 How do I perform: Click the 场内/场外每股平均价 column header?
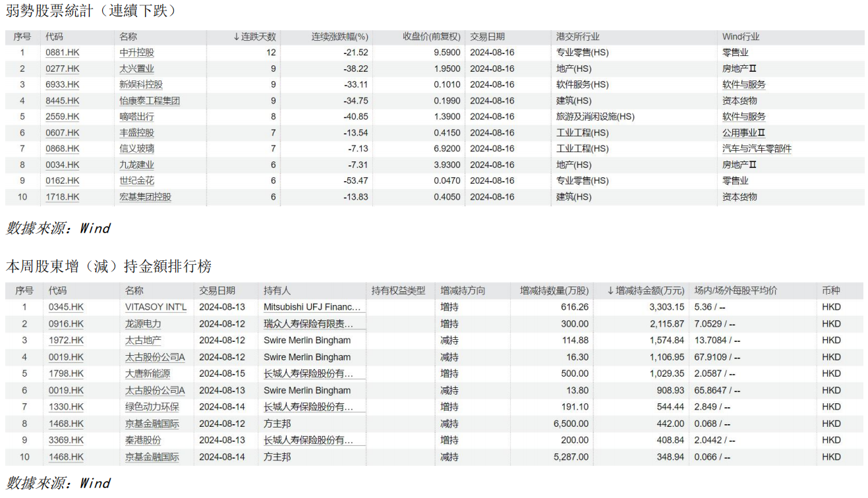click(x=736, y=290)
